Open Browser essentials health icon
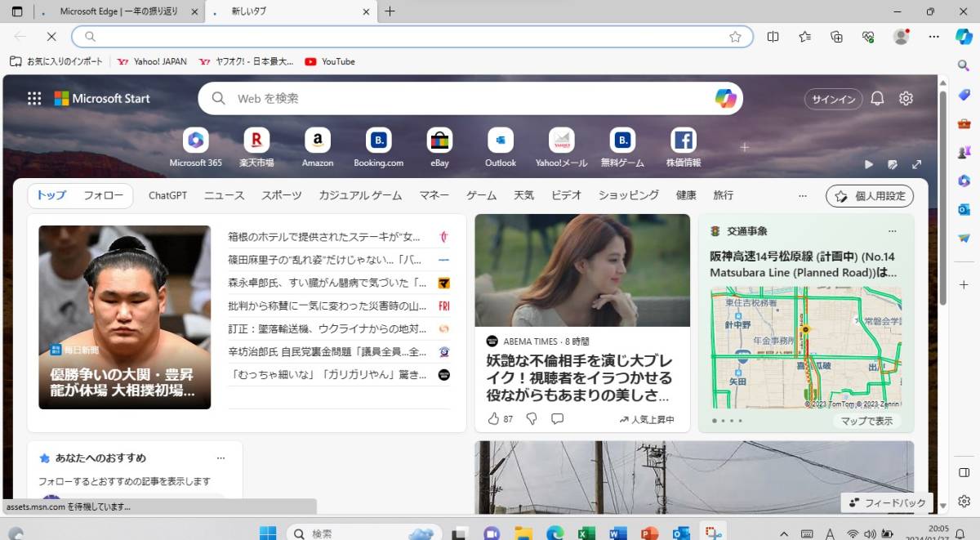Screen dimensions: 980x540 [x=868, y=37]
